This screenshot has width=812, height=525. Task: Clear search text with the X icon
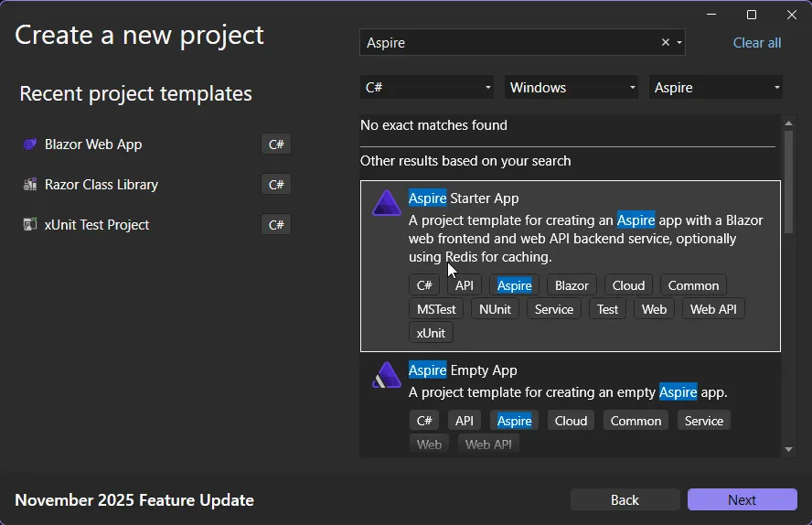[666, 43]
